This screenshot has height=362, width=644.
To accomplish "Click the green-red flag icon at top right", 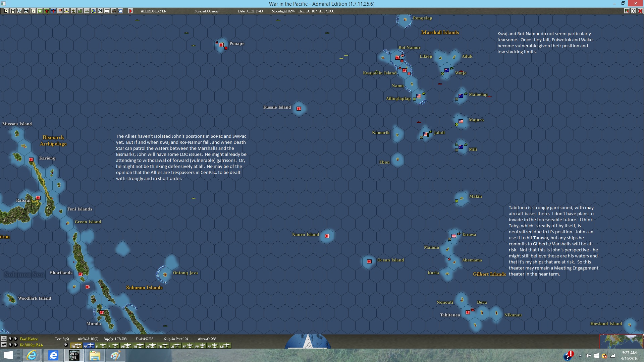I will [x=627, y=11].
